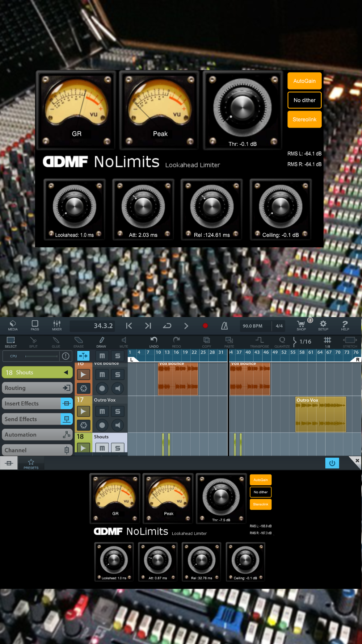Mute the Vox Bounce track
This screenshot has height=644, width=362.
click(102, 375)
